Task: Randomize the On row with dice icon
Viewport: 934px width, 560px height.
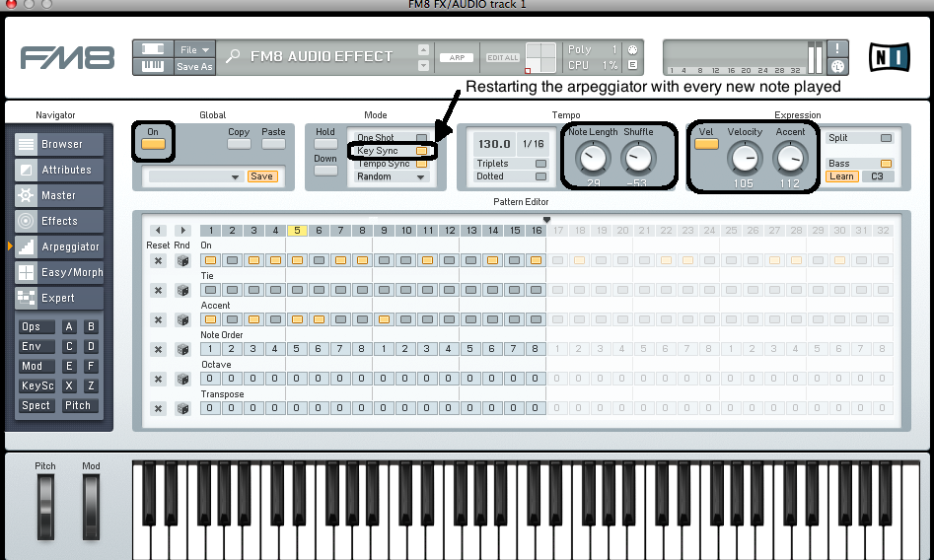Action: click(x=182, y=260)
